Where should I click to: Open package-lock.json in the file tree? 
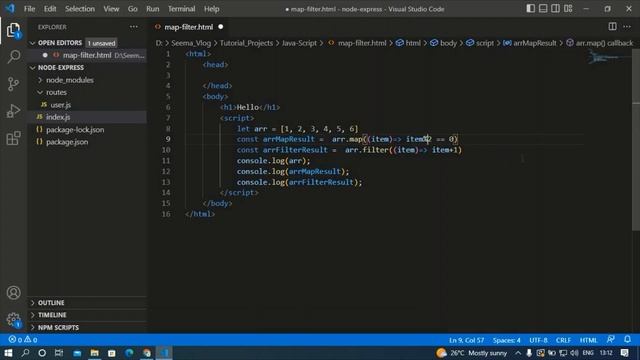[x=75, y=130]
